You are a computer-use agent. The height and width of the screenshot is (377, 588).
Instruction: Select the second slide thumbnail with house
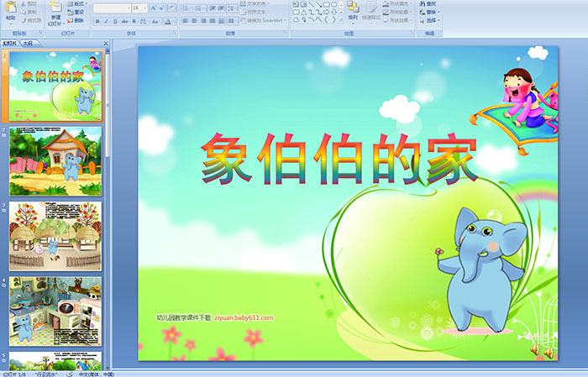[x=55, y=161]
